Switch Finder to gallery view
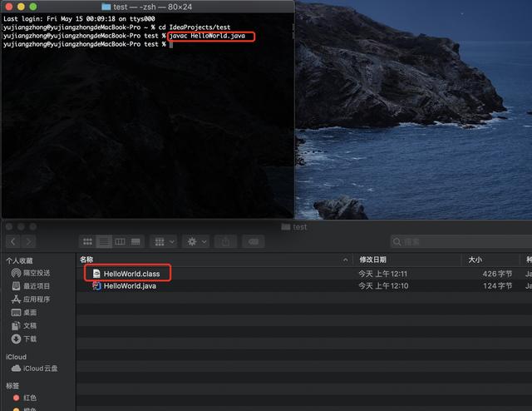Viewport: 532px width, 411px height. [x=135, y=242]
